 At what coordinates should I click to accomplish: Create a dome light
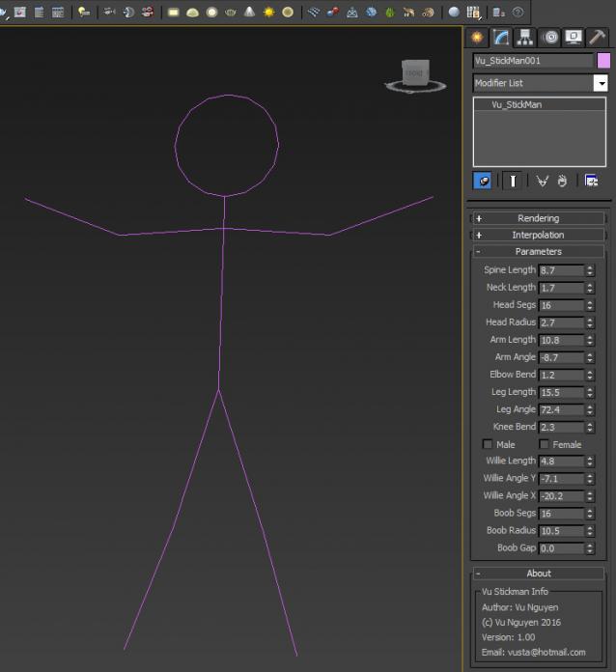192,13
